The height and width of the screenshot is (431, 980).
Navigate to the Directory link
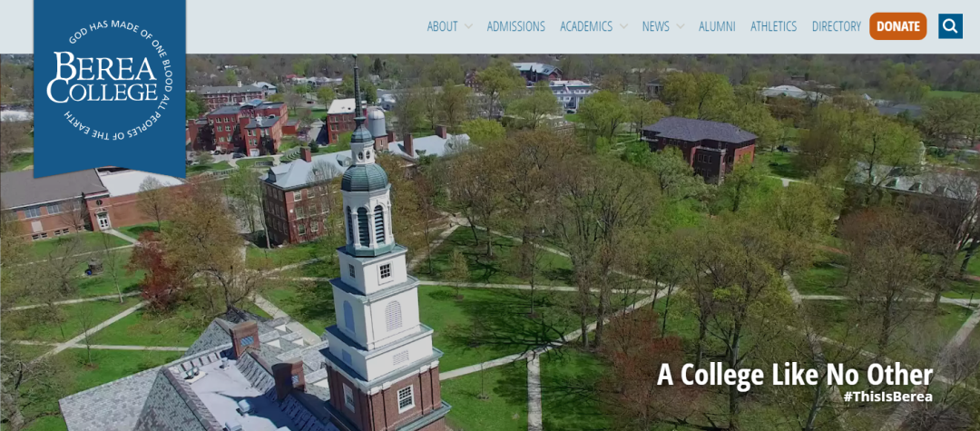pyautogui.click(x=836, y=26)
